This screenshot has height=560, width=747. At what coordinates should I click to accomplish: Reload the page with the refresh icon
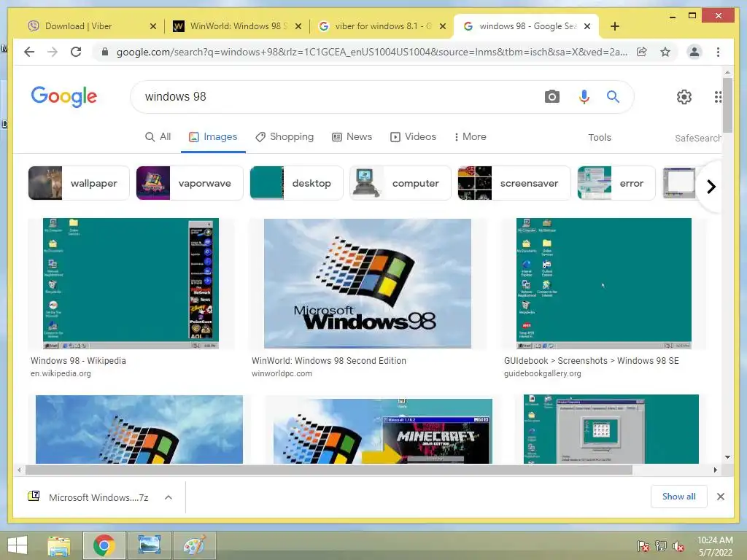pyautogui.click(x=76, y=52)
